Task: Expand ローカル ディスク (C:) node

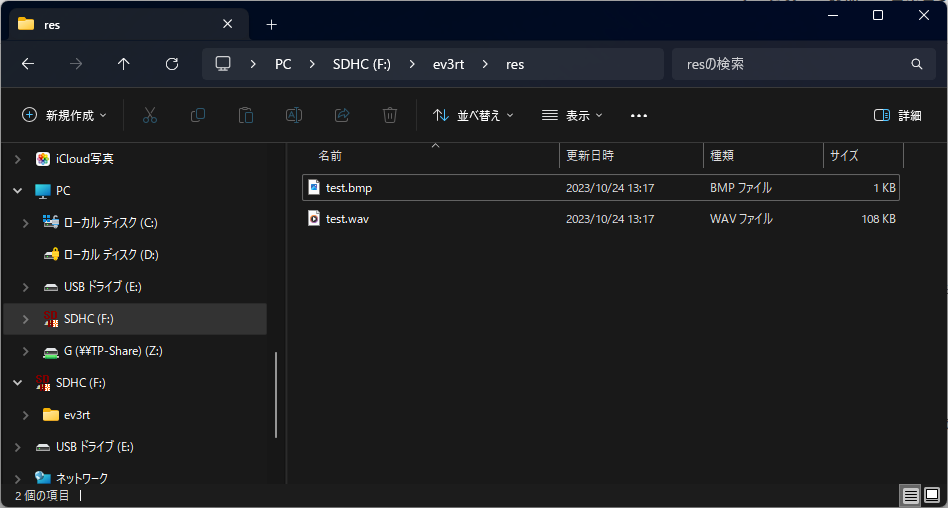Action: 25,223
